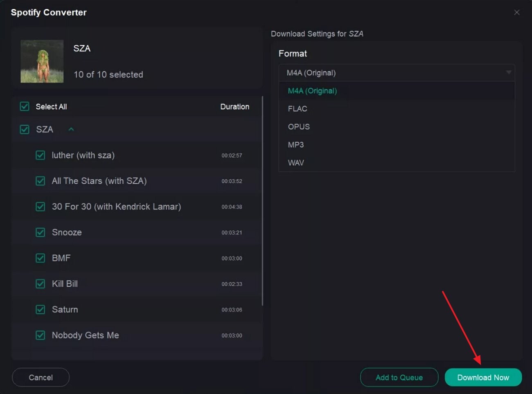Collapse the SZA track list
532x394 pixels.
[71, 129]
